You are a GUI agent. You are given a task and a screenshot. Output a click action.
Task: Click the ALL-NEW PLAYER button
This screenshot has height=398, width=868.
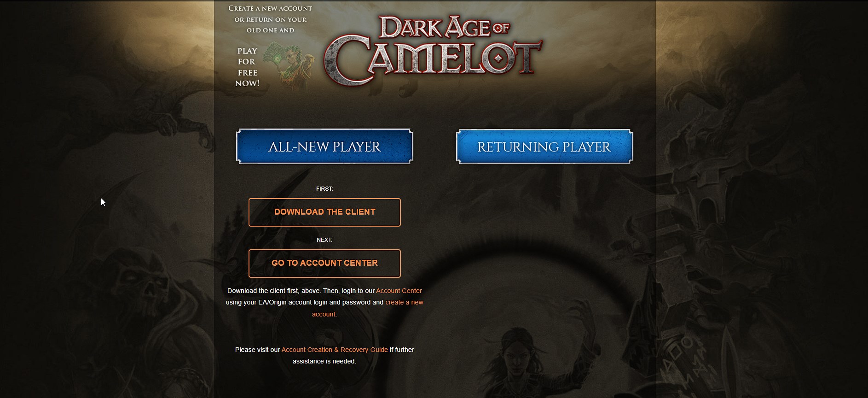324,146
